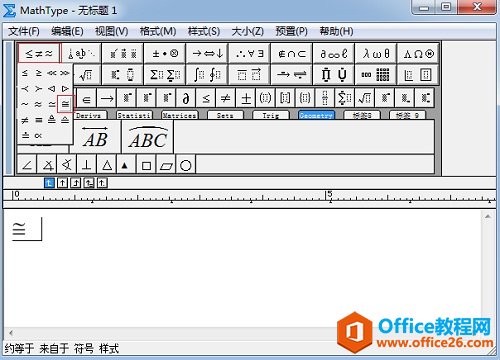Open the 编辑(E) menu

(x=67, y=31)
